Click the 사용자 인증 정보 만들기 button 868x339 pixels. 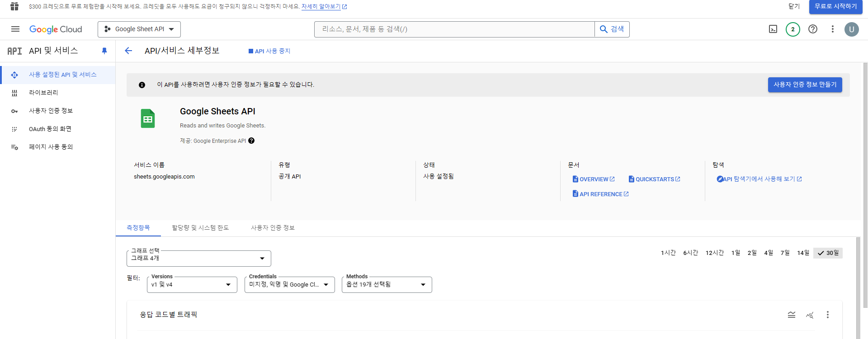coord(805,85)
